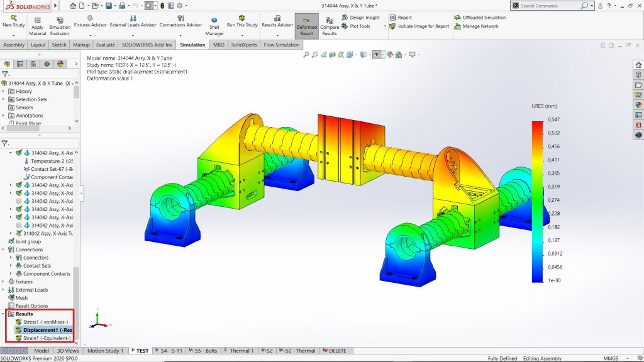The height and width of the screenshot is (362, 644).
Task: Toggle Include Image for Report
Action: (x=392, y=26)
